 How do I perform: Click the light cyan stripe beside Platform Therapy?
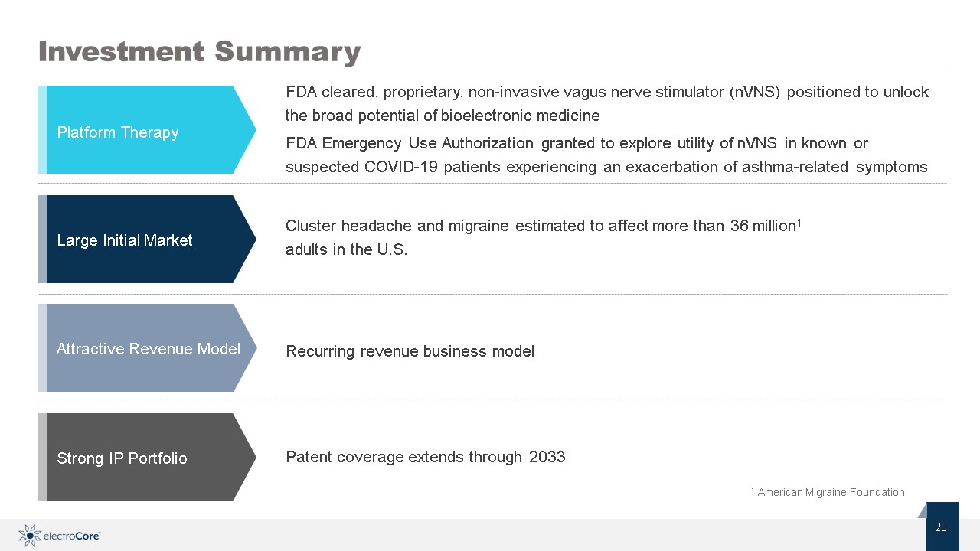coord(42,130)
